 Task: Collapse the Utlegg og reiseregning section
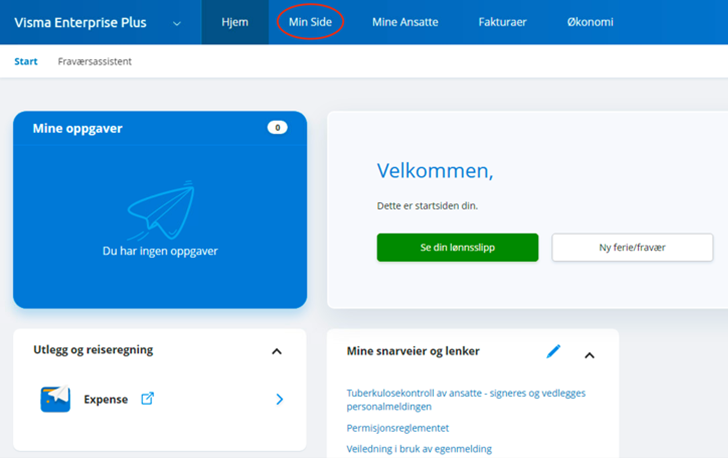coord(277,351)
